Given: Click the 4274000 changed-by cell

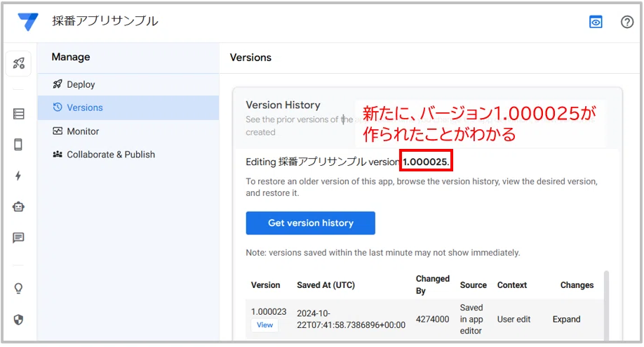Looking at the screenshot, I should click(432, 320).
